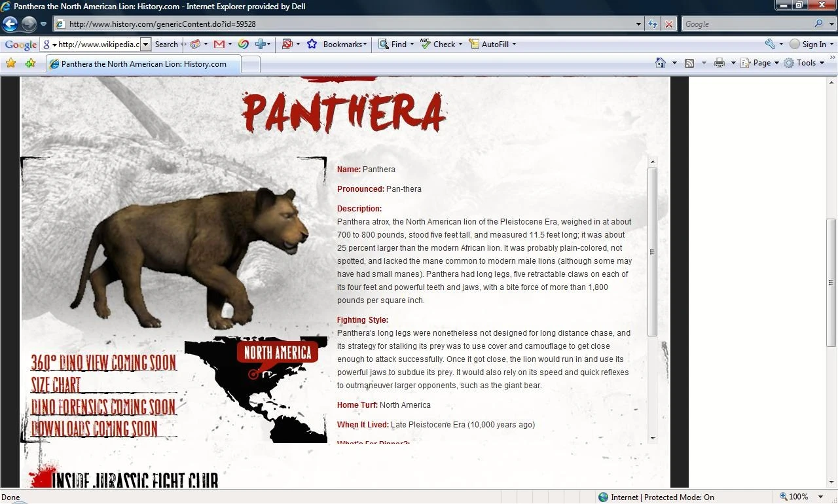Click the RSS feeds icon

point(689,63)
